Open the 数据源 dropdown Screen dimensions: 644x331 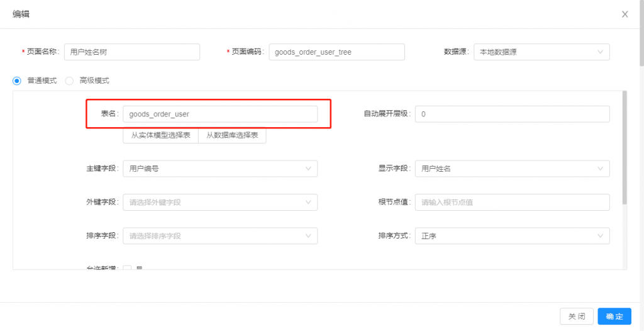click(x=541, y=52)
